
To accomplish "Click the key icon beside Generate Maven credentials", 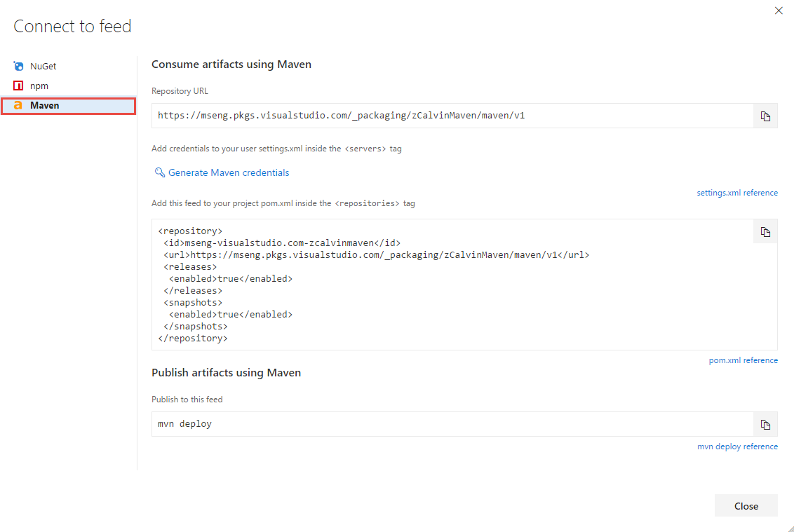I will 159,172.
